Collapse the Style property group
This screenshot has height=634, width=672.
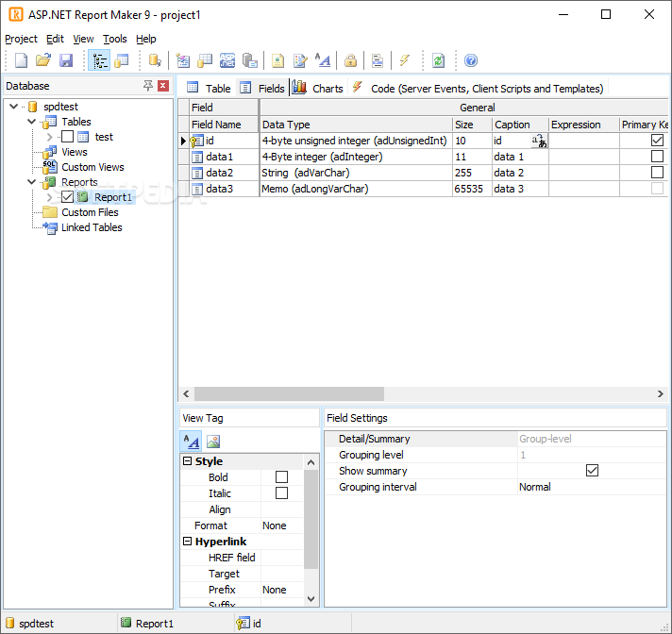click(187, 461)
